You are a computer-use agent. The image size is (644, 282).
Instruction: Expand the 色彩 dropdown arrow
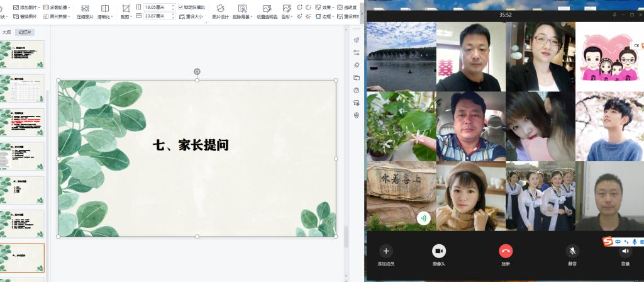pos(292,17)
